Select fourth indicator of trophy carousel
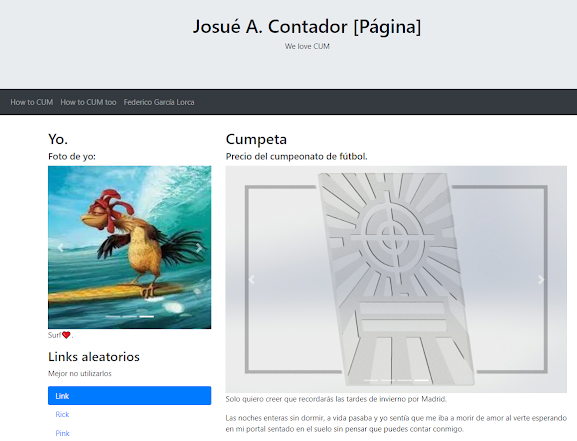 tap(422, 380)
